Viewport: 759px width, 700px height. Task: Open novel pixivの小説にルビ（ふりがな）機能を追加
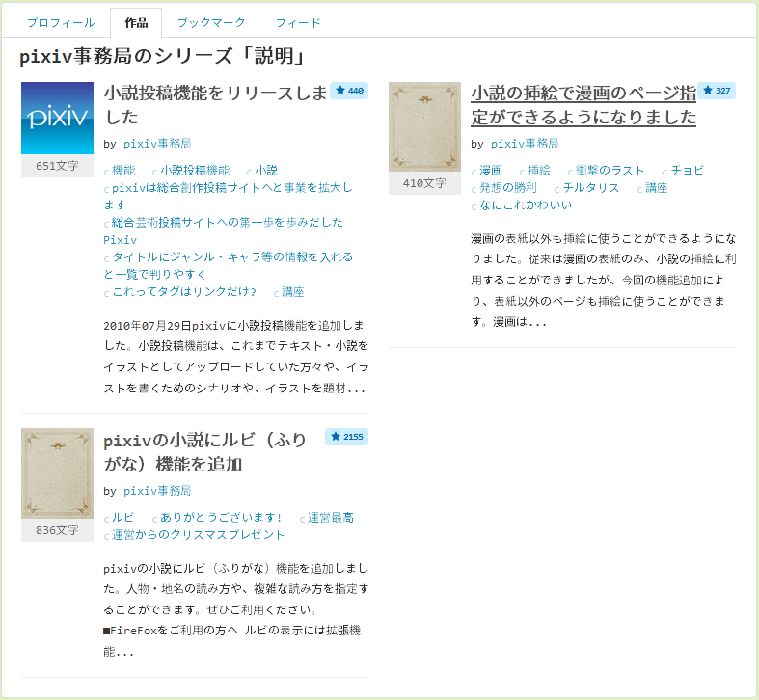point(205,451)
